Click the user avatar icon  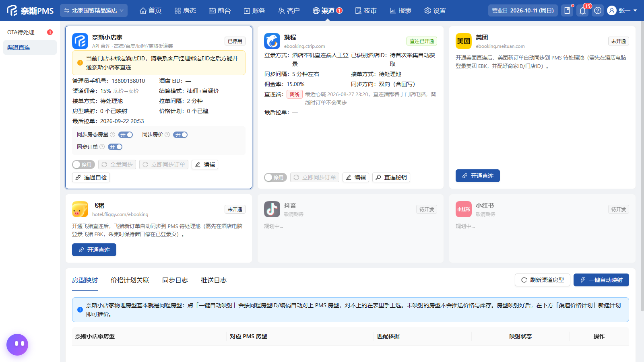[612, 10]
